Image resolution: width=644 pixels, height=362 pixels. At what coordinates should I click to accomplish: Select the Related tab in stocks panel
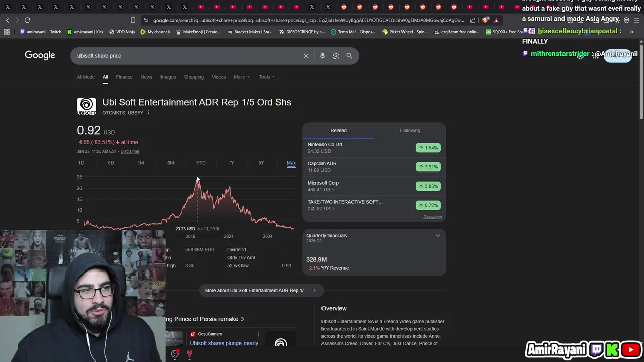338,130
